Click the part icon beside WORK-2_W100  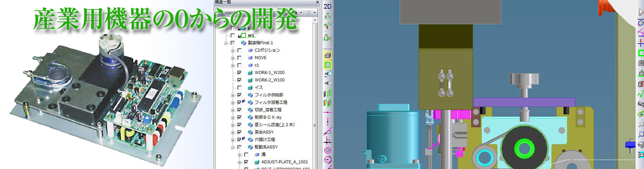click(250, 80)
